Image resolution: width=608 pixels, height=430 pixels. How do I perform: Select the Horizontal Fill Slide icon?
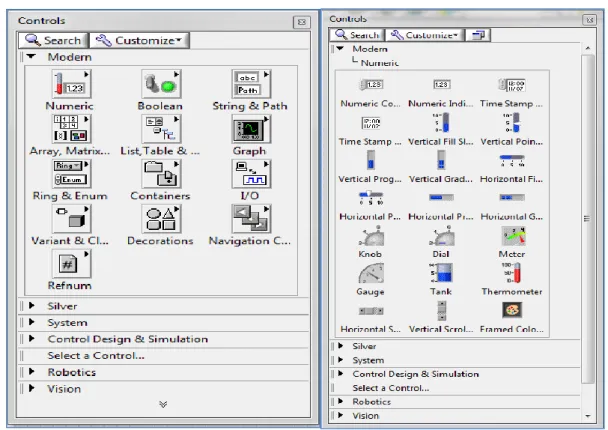[x=512, y=160]
